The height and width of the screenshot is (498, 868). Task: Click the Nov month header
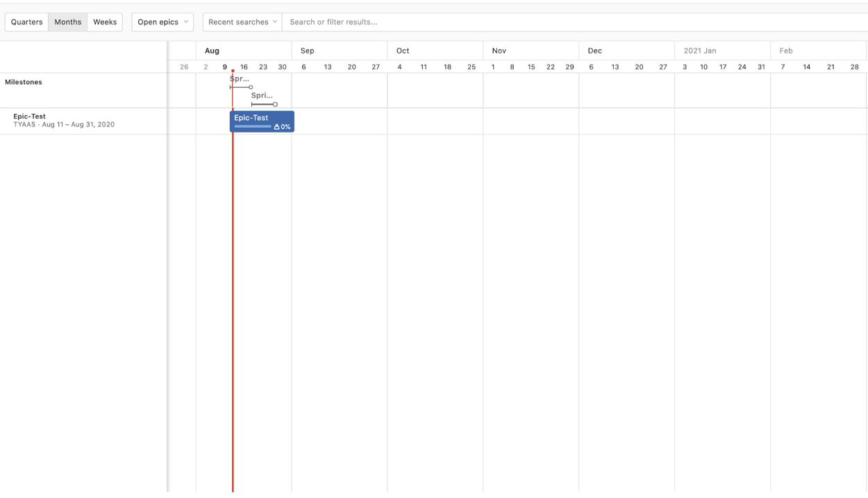(x=499, y=51)
